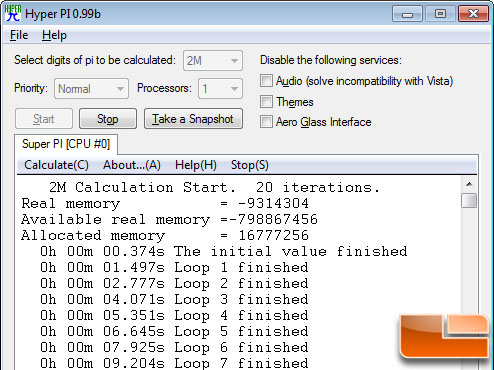The width and height of the screenshot is (494, 370).
Task: Open the Calculate(C) menu
Action: 56,165
